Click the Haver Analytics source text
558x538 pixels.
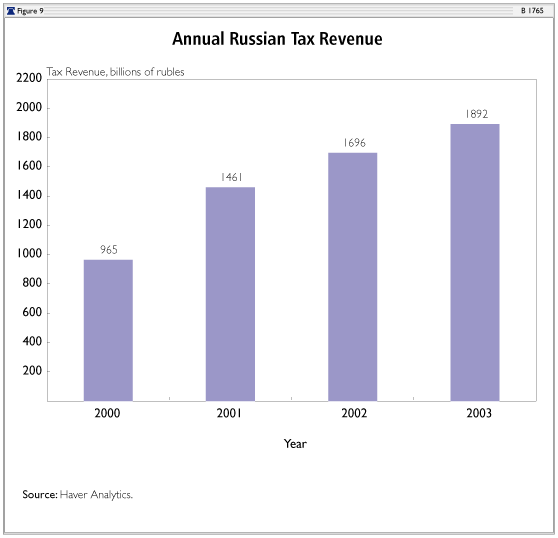click(96, 495)
